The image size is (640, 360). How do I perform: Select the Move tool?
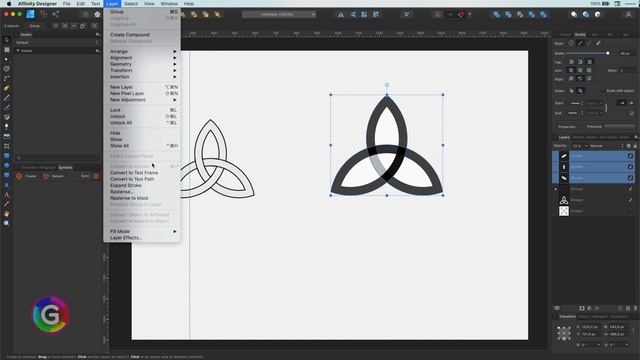[x=7, y=40]
